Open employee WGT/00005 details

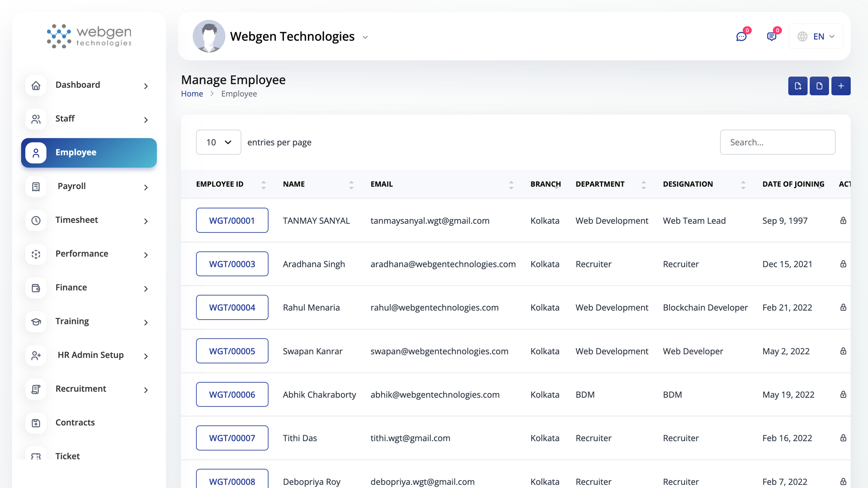232,351
